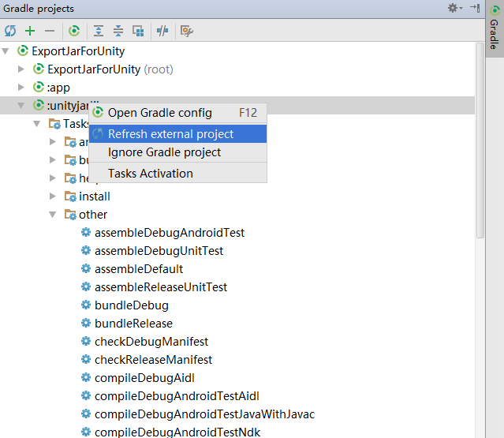Select compileDebugAidl task
Viewport: 504px width, 438px height.
(137, 378)
